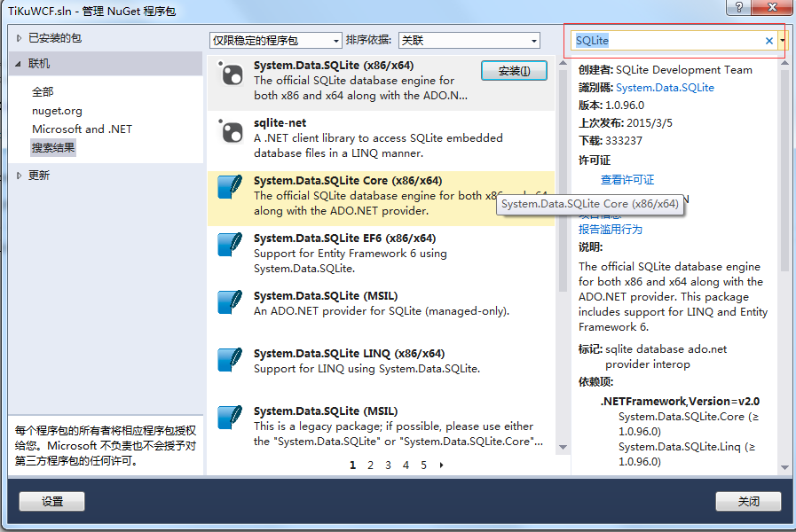Image resolution: width=796 pixels, height=532 pixels.
Task: Collapse the 联机 section
Action: tap(19, 64)
